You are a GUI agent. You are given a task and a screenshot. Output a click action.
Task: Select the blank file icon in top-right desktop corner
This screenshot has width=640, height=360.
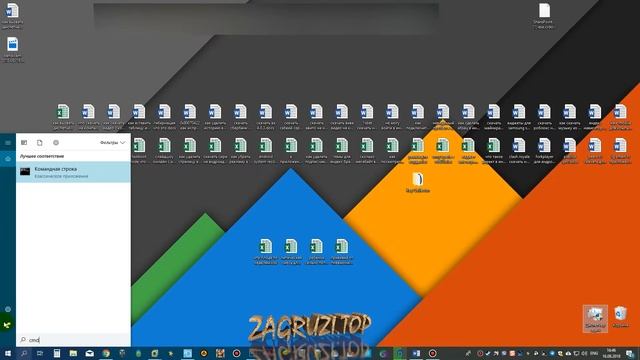click(544, 16)
